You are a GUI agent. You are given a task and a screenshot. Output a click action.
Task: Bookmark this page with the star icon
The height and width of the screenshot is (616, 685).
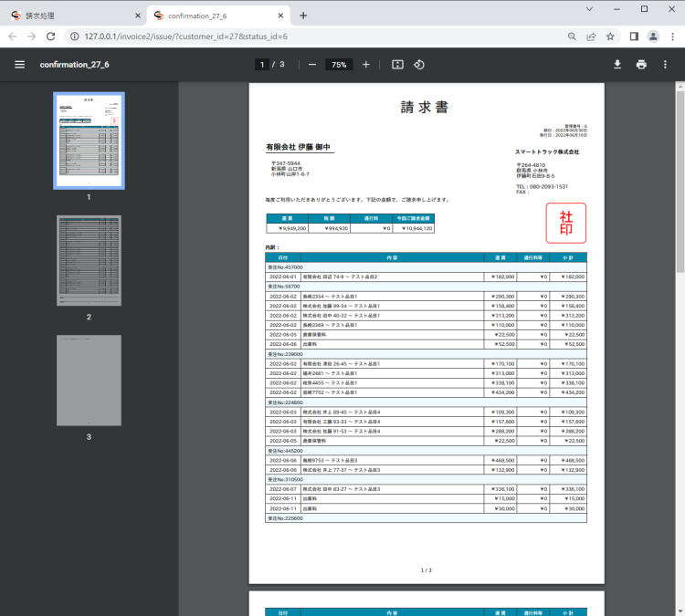tap(610, 37)
